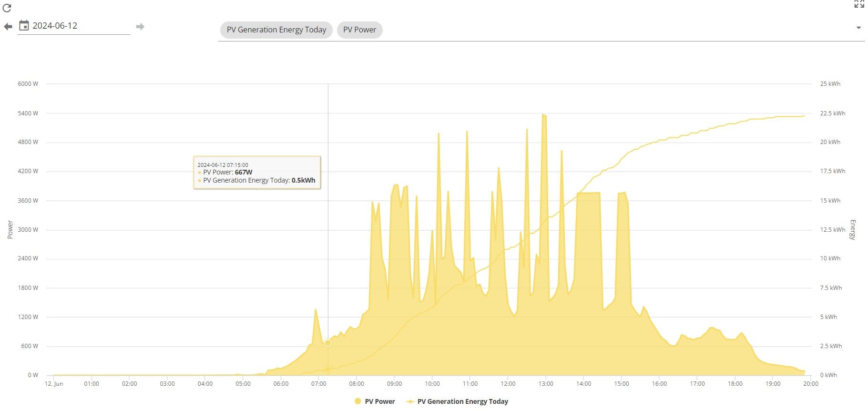868x411 pixels.
Task: Click the 15:00 time axis label
Action: pyautogui.click(x=622, y=384)
